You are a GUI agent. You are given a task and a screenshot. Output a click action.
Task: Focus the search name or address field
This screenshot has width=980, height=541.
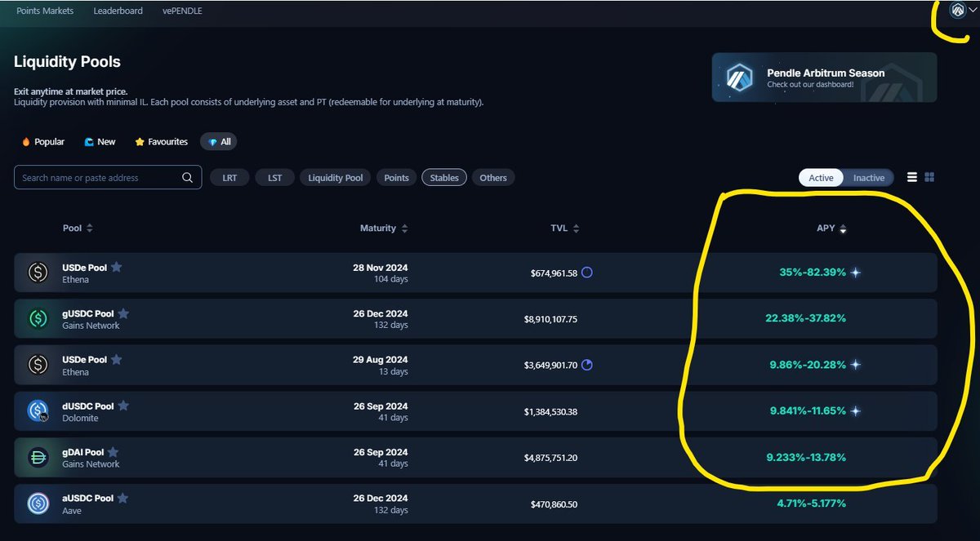coord(108,177)
